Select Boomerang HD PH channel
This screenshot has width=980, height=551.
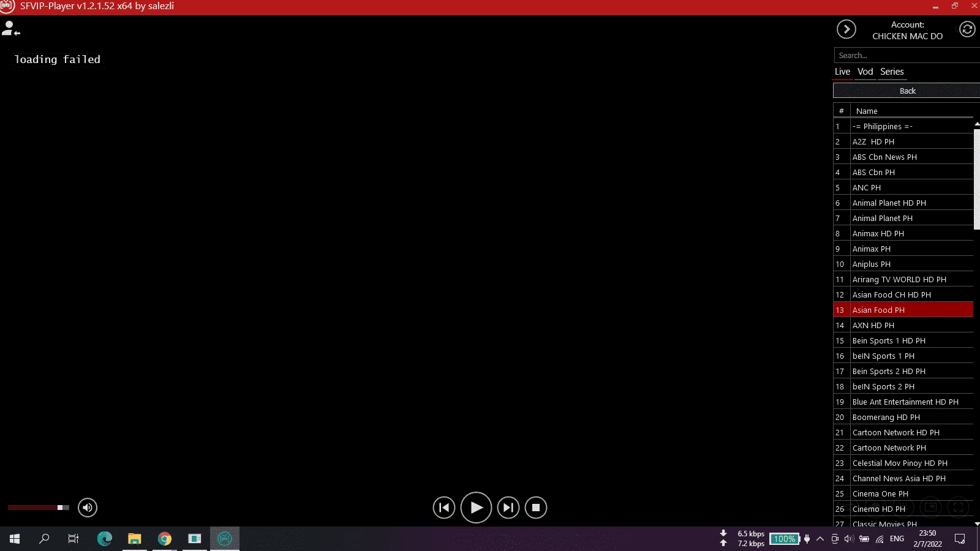click(903, 417)
